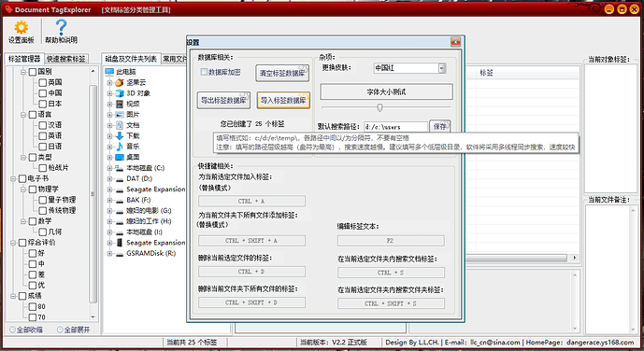The height and width of the screenshot is (351, 644).
Task: Switch to the 磁盘及文件夹列表 tab
Action: click(x=131, y=59)
